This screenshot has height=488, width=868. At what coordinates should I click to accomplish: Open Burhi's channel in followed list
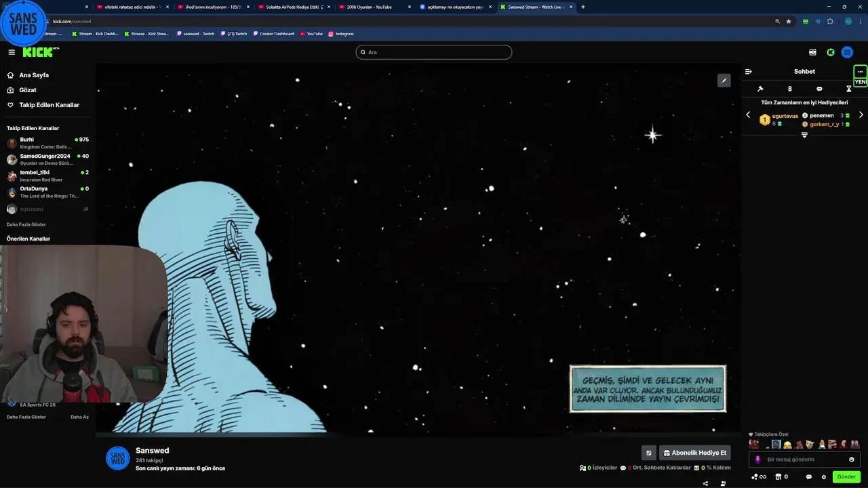point(47,143)
